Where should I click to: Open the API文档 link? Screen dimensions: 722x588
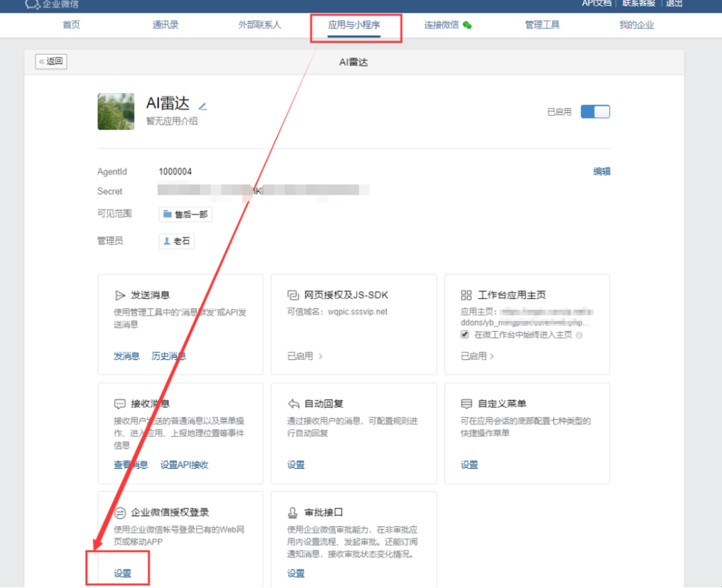pyautogui.click(x=597, y=4)
